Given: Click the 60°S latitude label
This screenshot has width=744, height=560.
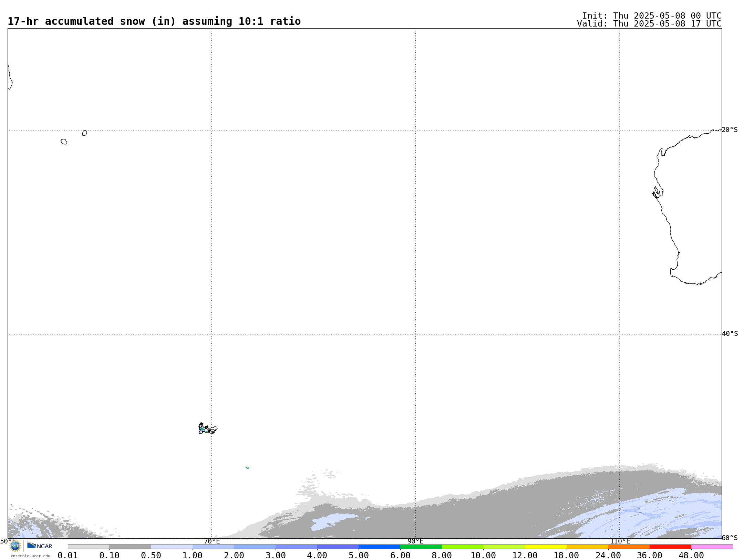Looking at the screenshot, I should coord(730,538).
